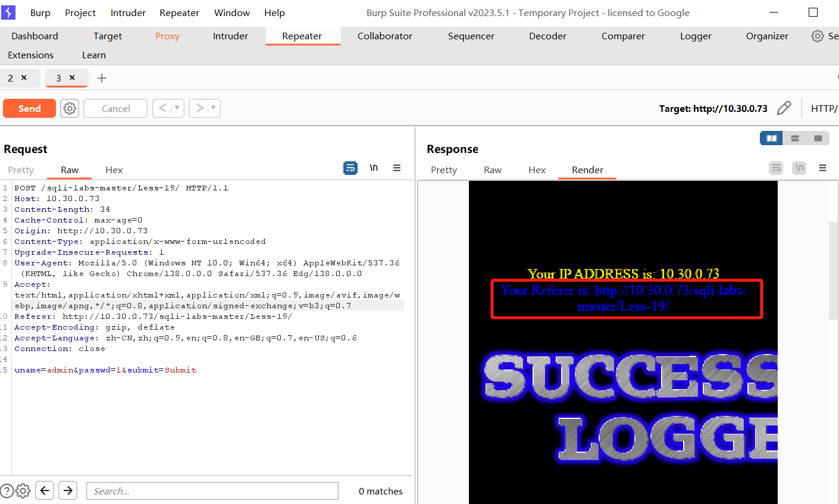Close Repeater tab 3
This screenshot has width=839, height=504.
[72, 77]
